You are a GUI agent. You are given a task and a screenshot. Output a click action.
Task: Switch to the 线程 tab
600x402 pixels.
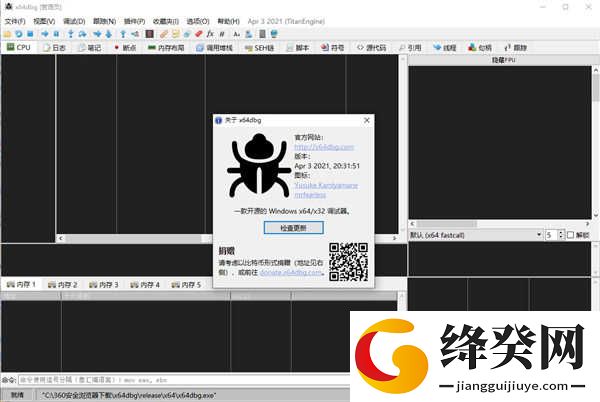[445, 48]
